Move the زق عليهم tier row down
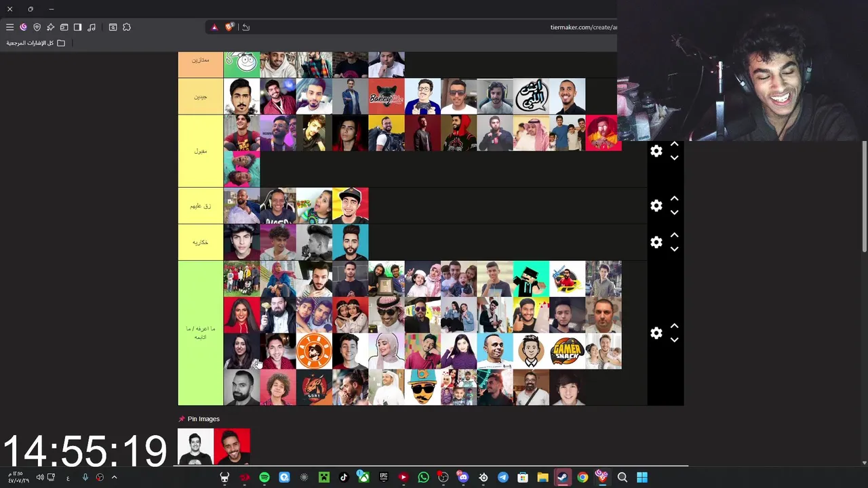This screenshot has width=868, height=488. coord(674,212)
